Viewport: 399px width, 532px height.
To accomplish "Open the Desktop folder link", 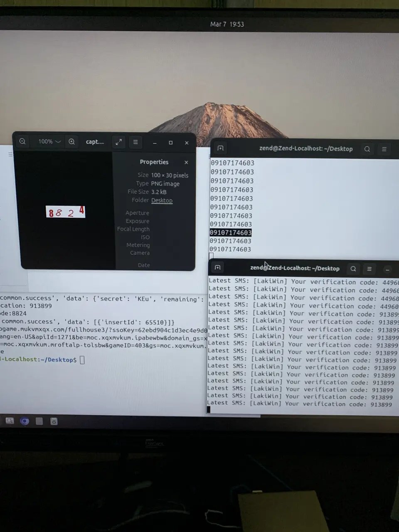I will point(162,200).
